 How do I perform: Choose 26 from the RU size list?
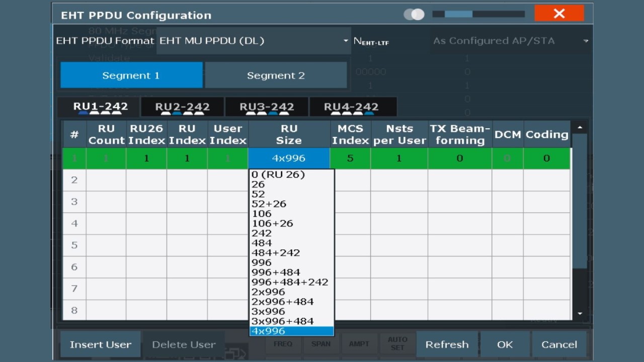tap(292, 185)
